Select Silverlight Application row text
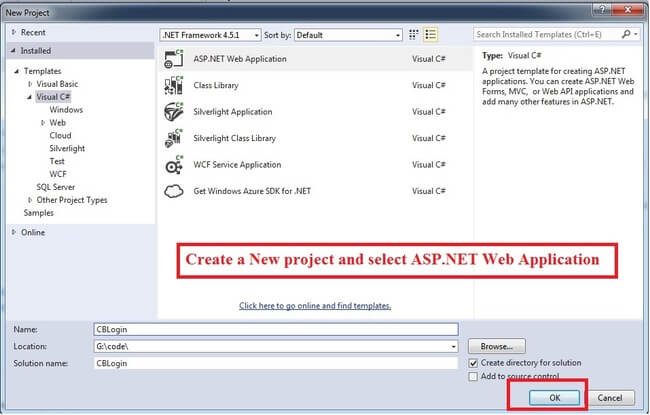The image size is (650, 415). (233, 112)
